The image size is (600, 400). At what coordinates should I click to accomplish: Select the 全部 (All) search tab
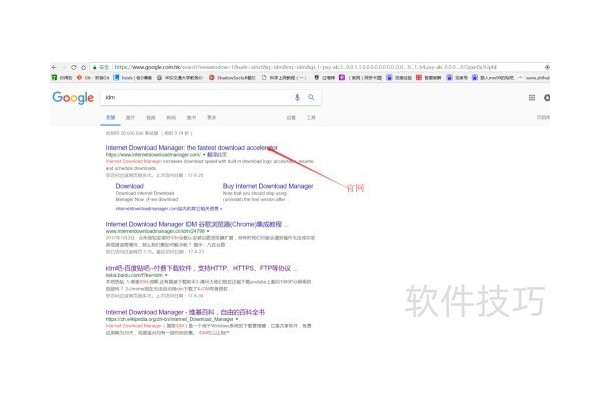111,118
